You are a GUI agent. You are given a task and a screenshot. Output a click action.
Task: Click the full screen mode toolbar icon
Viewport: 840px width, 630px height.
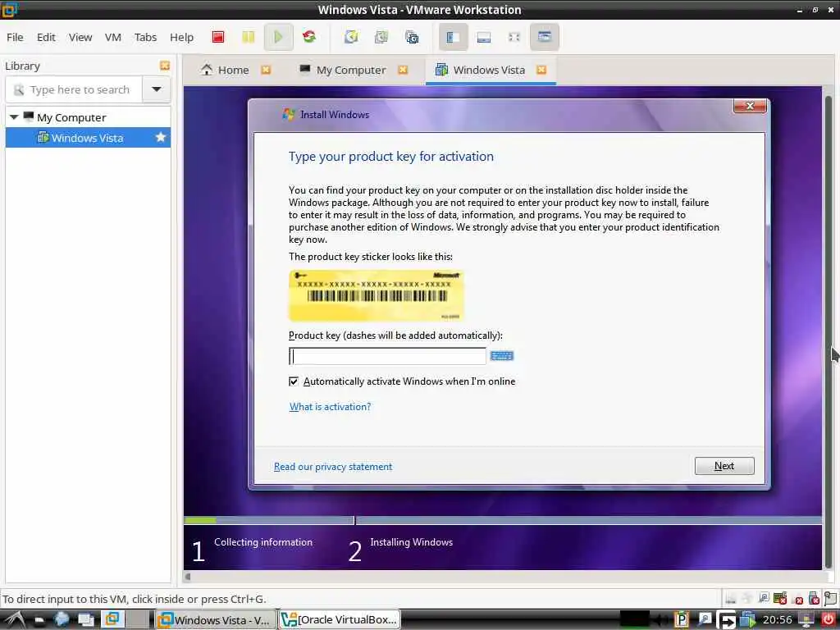pyautogui.click(x=514, y=37)
